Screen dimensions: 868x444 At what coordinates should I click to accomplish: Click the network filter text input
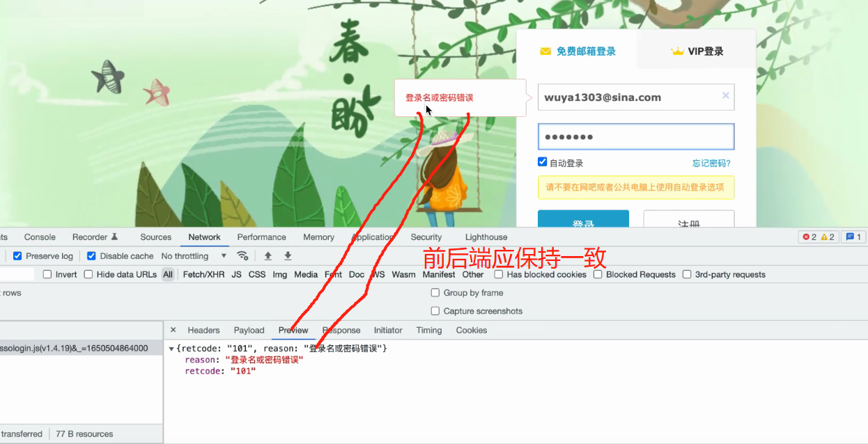pos(17,274)
